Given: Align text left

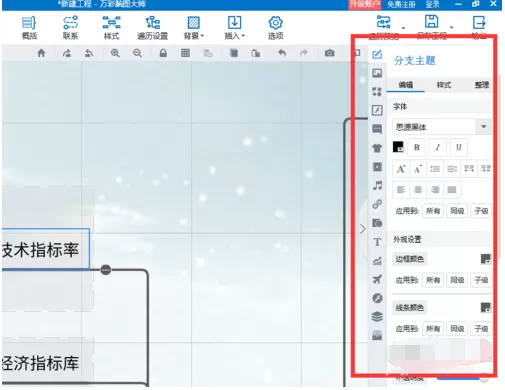Looking at the screenshot, I should 401,190.
